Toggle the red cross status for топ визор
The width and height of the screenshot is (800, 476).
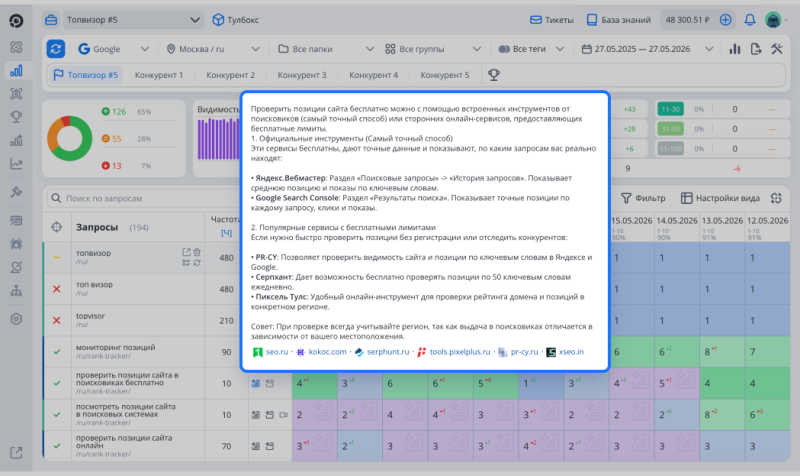(57, 289)
